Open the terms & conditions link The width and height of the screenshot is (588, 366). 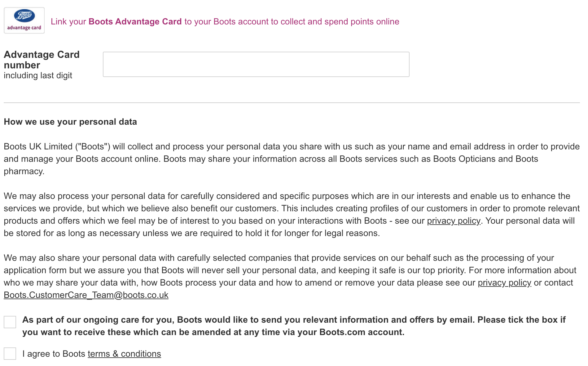tap(124, 354)
